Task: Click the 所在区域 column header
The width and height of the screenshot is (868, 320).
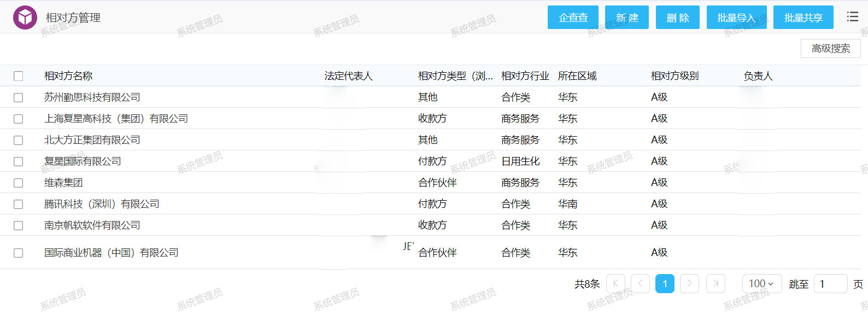Action: coord(577,76)
